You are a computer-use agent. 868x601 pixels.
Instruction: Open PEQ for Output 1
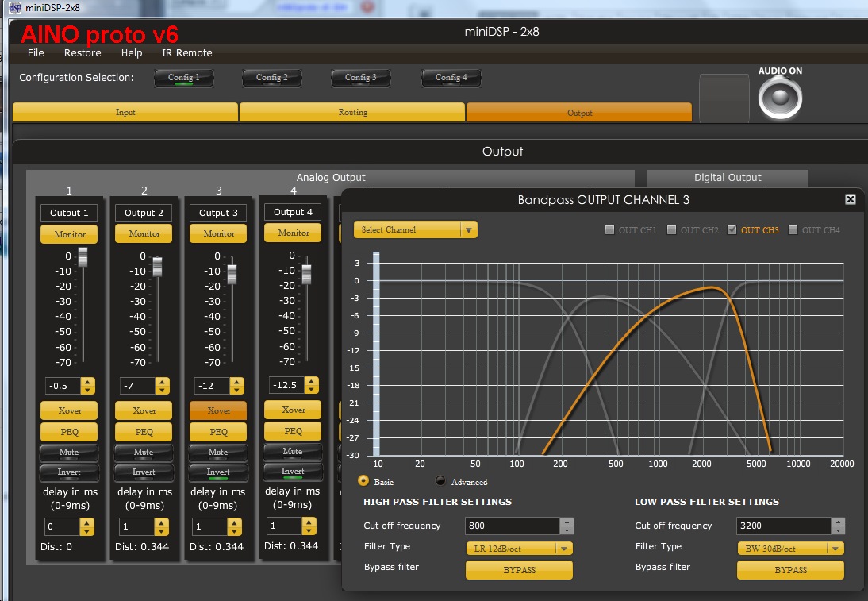69,432
